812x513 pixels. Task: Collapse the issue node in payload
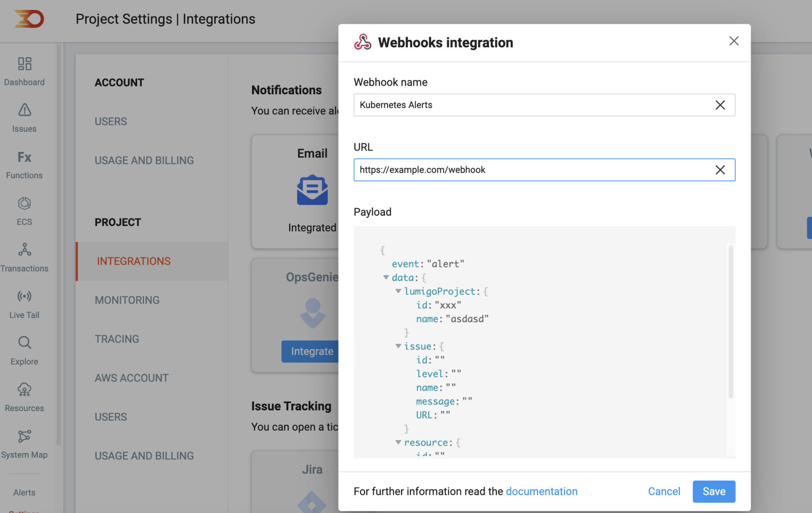coord(398,346)
